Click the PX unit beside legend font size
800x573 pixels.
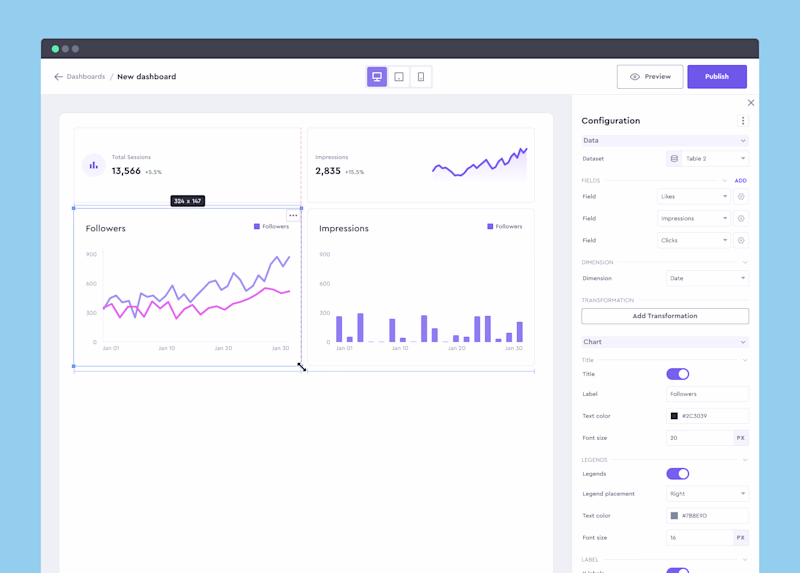coord(741,538)
